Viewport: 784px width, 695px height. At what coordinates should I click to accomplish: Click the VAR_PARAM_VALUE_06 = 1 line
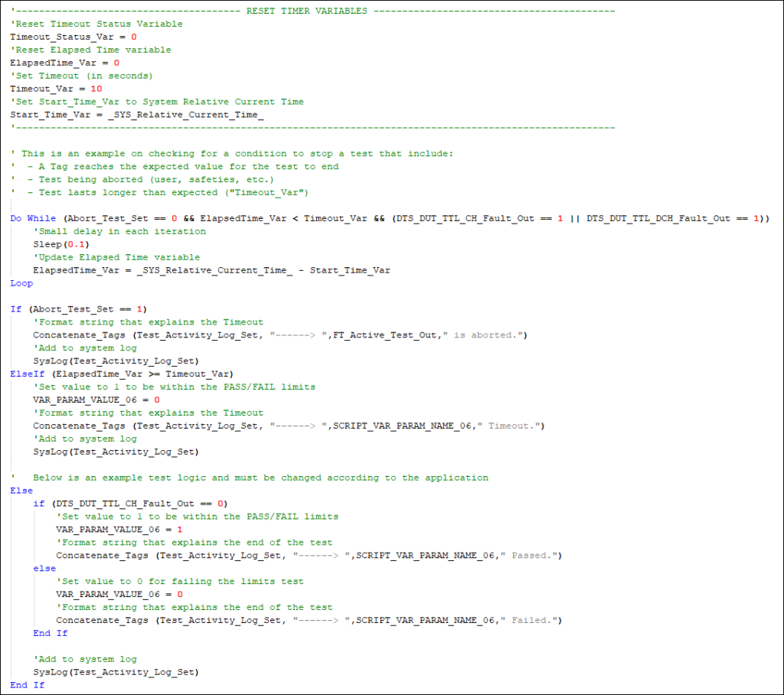pos(92,530)
